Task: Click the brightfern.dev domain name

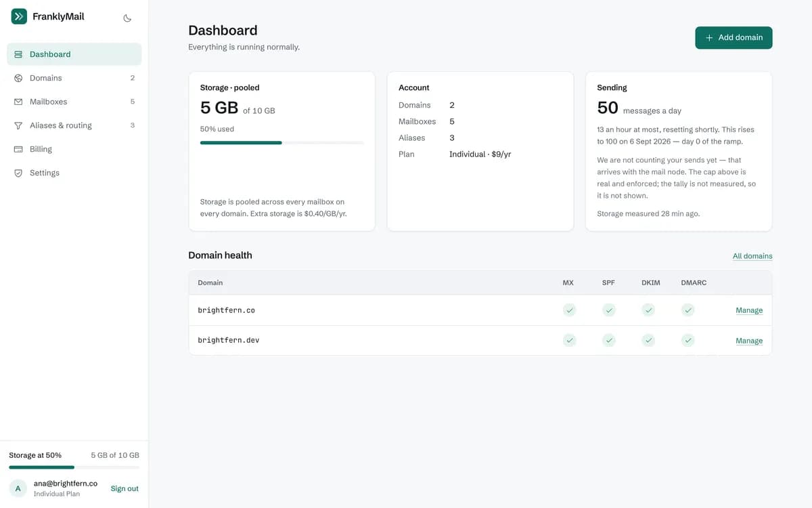Action: click(x=229, y=340)
